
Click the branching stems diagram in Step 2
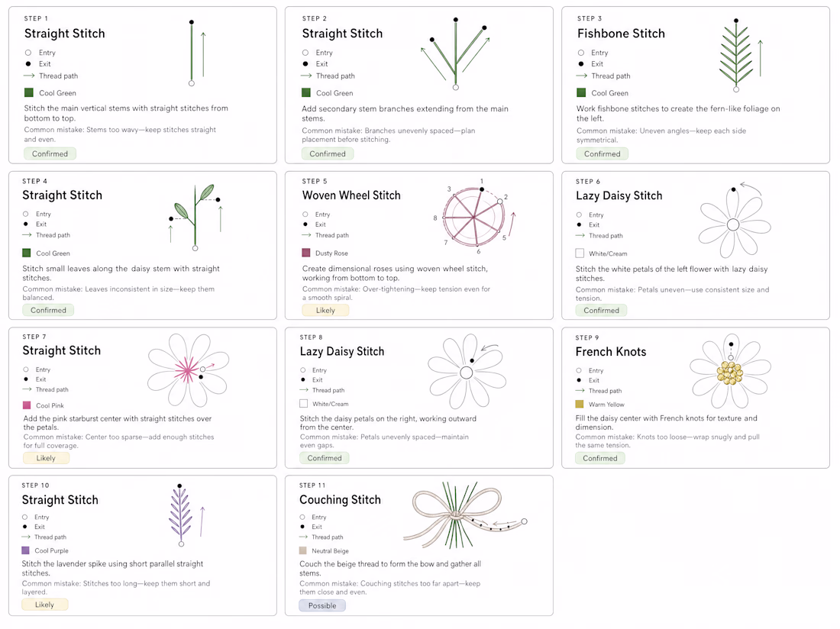(x=455, y=53)
